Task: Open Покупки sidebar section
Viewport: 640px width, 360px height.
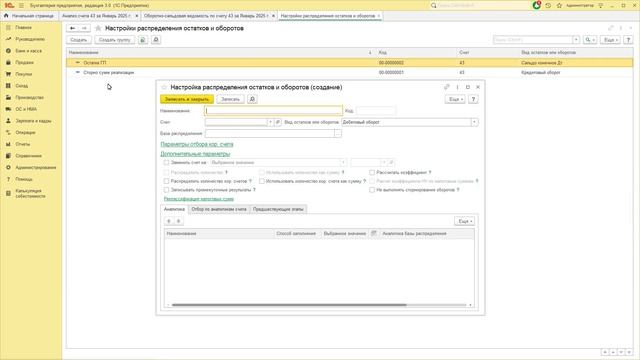Action: 23,74
